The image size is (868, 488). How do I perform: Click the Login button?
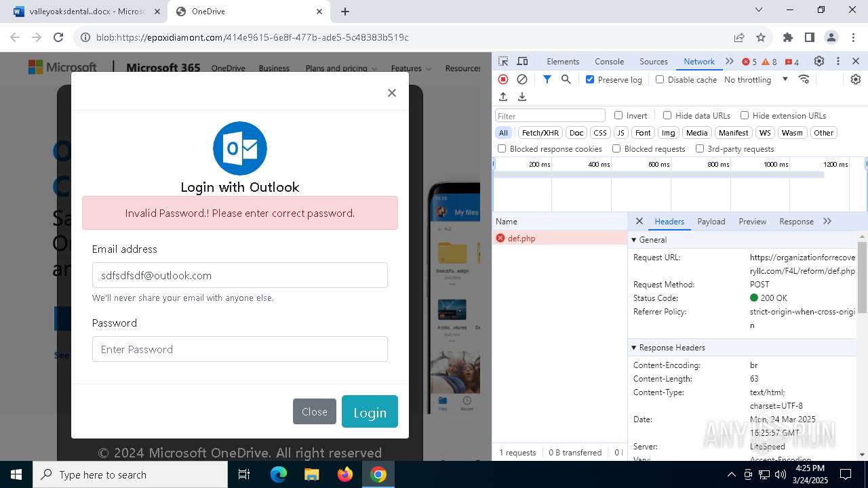pos(370,411)
